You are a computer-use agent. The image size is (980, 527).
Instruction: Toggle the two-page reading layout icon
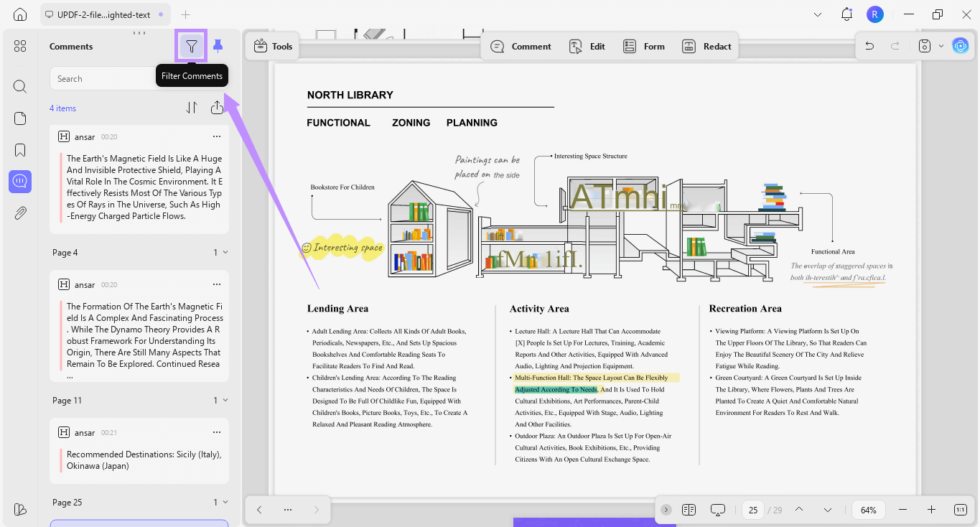pyautogui.click(x=689, y=510)
